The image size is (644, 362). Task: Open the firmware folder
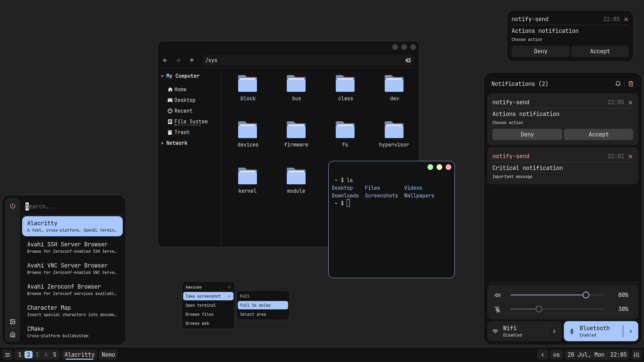(296, 130)
